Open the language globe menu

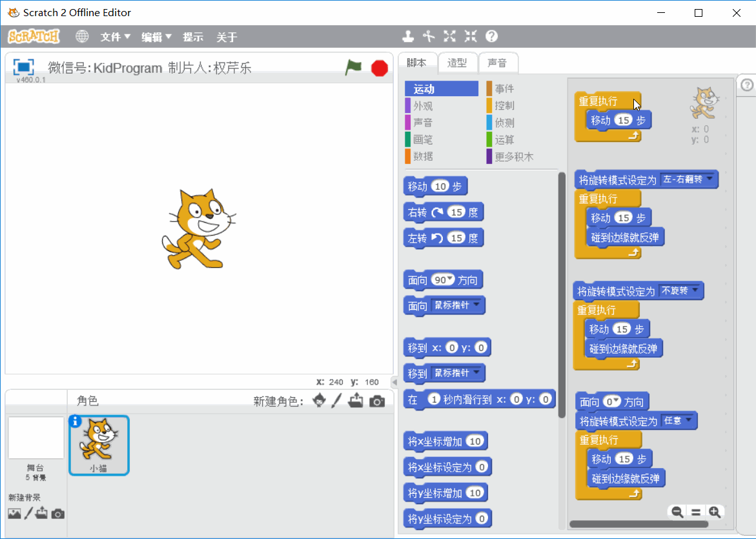tap(82, 37)
